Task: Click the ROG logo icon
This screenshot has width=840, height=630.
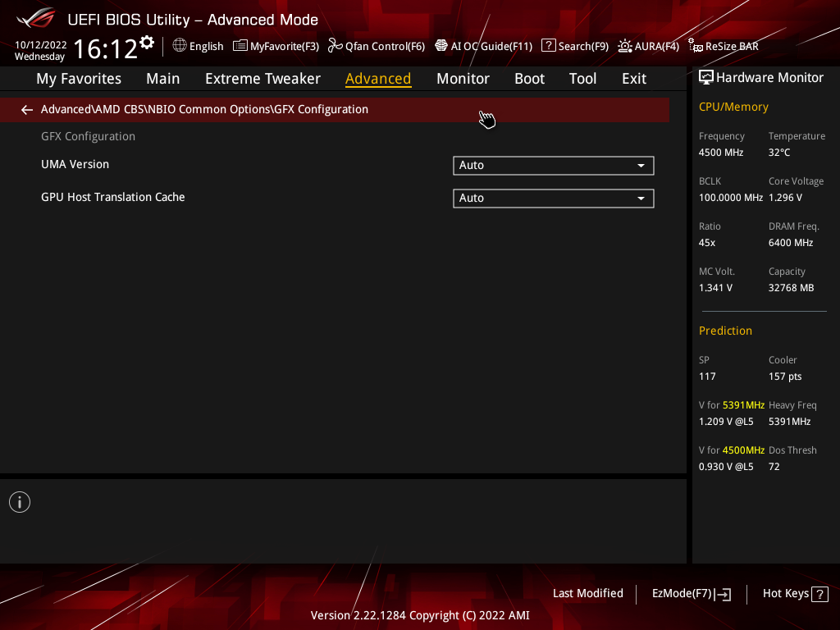Action: [x=36, y=18]
